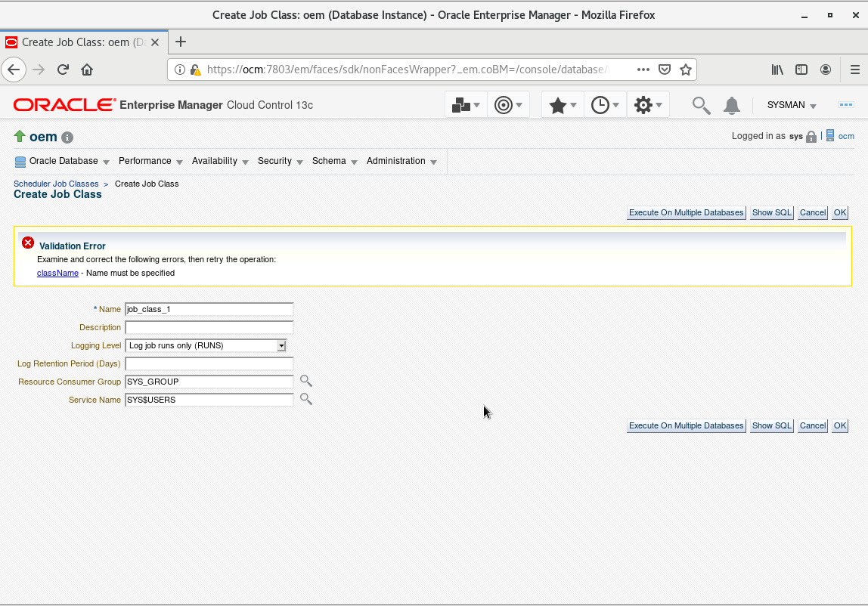
Task: Open the Availability menu
Action: [x=220, y=161]
